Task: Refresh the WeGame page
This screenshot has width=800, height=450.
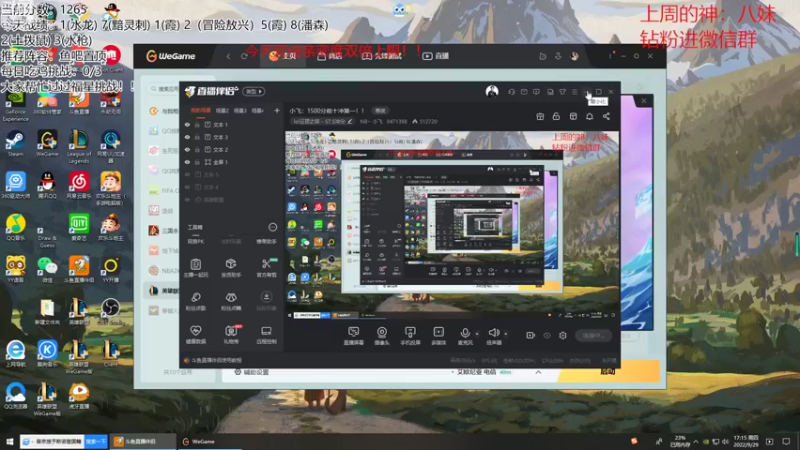Action: pyautogui.click(x=244, y=56)
